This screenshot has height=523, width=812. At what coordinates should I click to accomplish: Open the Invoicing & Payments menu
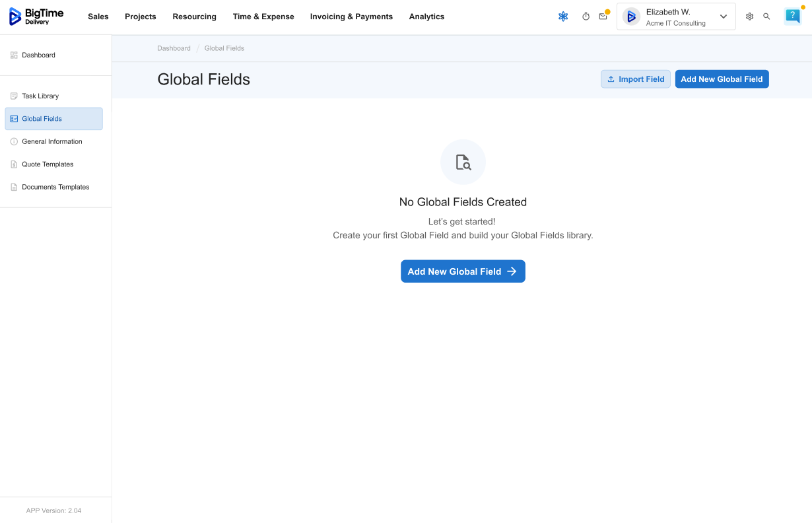(x=351, y=17)
